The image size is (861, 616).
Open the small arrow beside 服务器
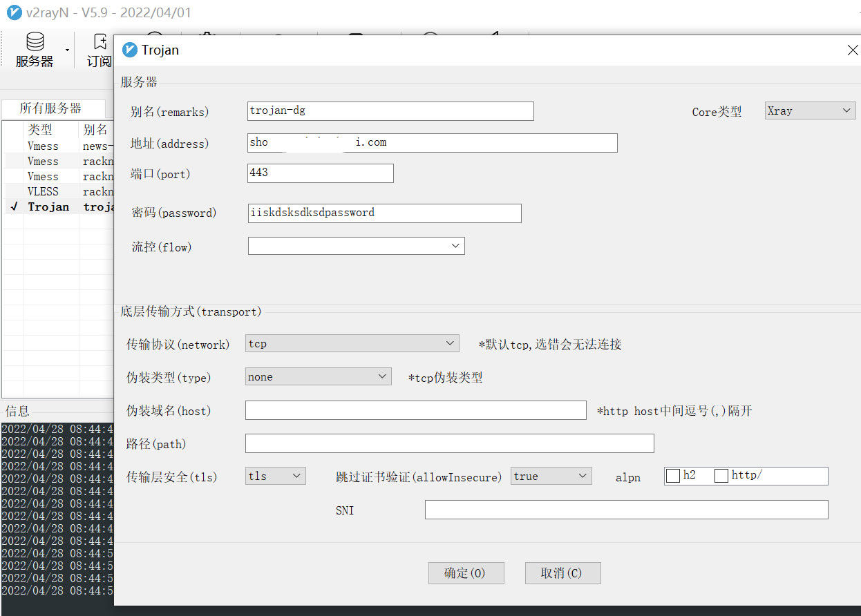pyautogui.click(x=67, y=50)
